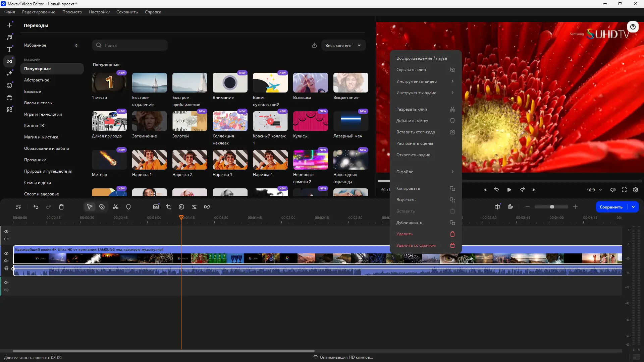The image size is (644, 362).
Task: Select the blade cut tool in toolbar
Action: point(102,207)
